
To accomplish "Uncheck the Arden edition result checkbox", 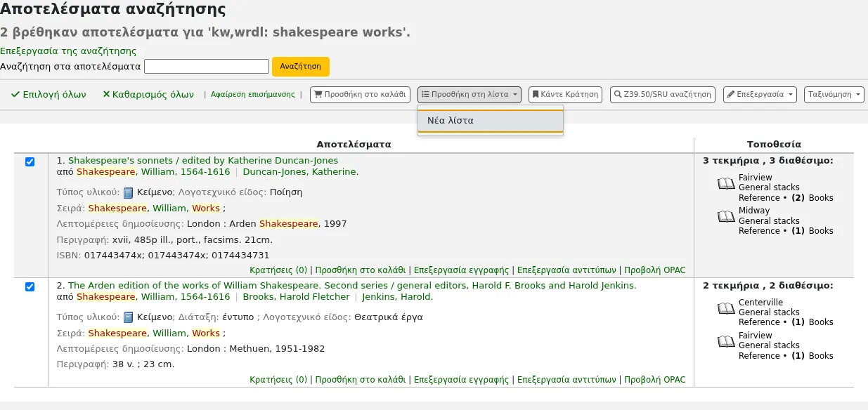I will coord(30,287).
